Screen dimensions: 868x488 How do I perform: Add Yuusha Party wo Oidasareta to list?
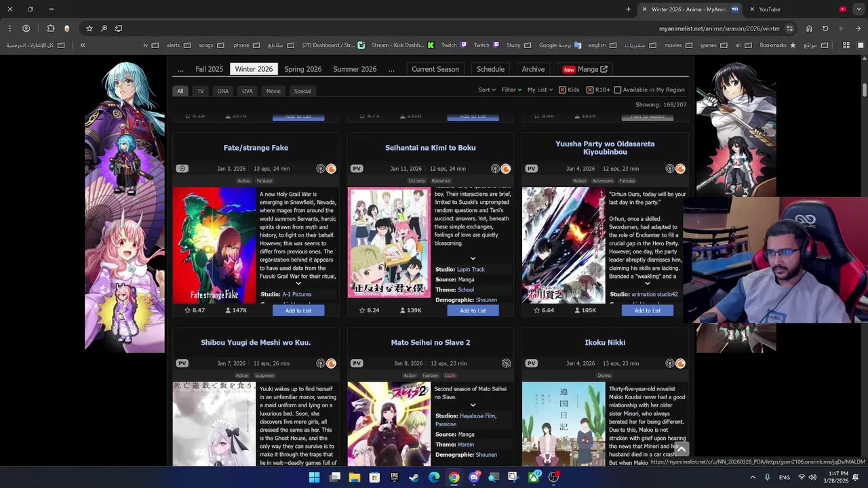click(648, 310)
